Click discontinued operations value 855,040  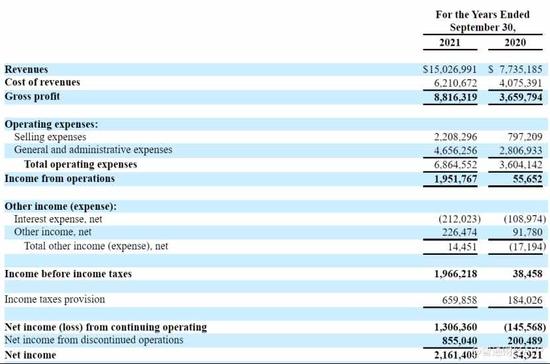click(459, 341)
